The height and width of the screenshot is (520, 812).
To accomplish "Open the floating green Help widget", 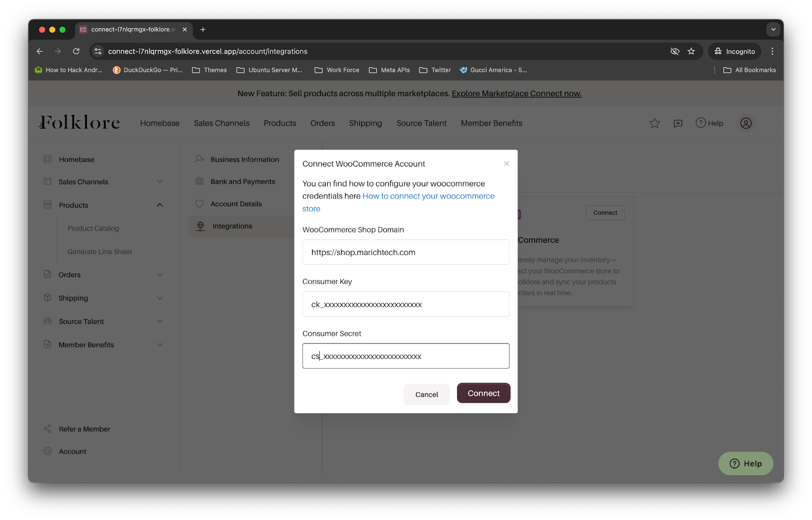I will click(x=746, y=463).
